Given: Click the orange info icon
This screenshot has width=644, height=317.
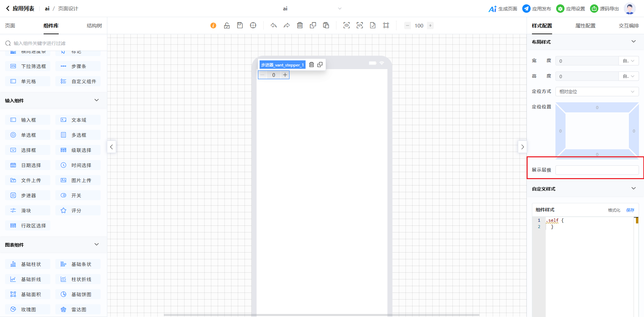Looking at the screenshot, I should pyautogui.click(x=213, y=25).
